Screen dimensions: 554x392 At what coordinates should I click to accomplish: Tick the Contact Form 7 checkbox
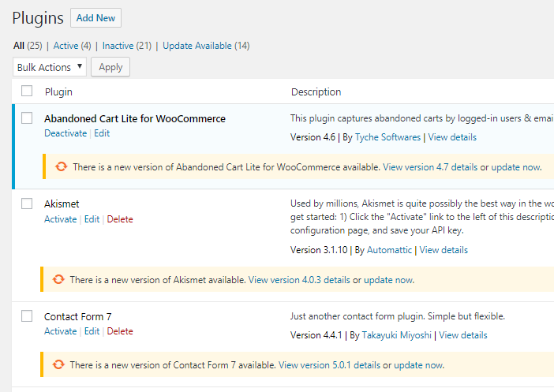point(27,316)
